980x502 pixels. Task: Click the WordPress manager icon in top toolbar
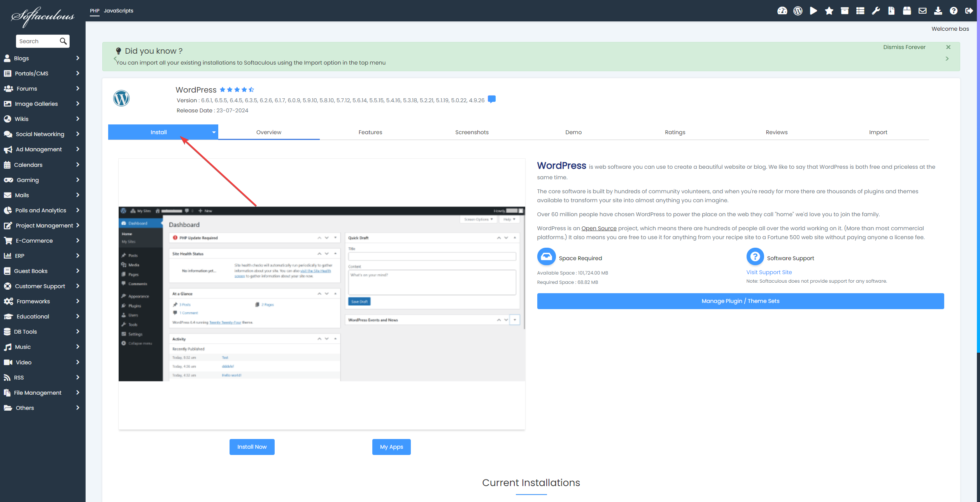[798, 11]
